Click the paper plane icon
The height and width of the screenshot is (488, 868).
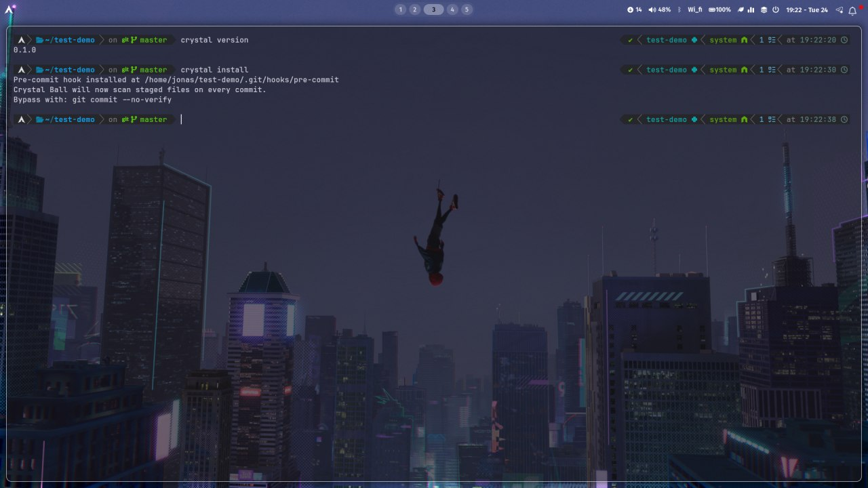[840, 9]
